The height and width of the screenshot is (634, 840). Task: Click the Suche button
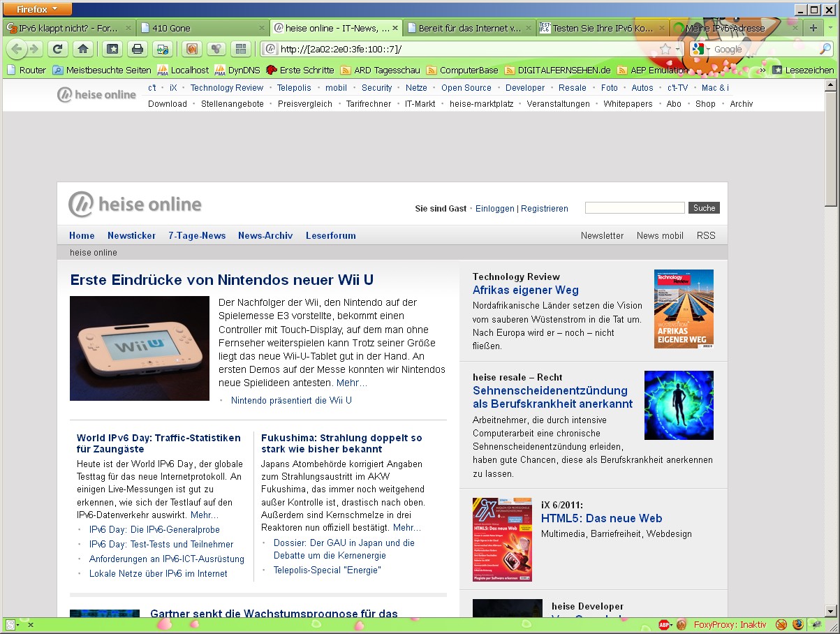704,208
